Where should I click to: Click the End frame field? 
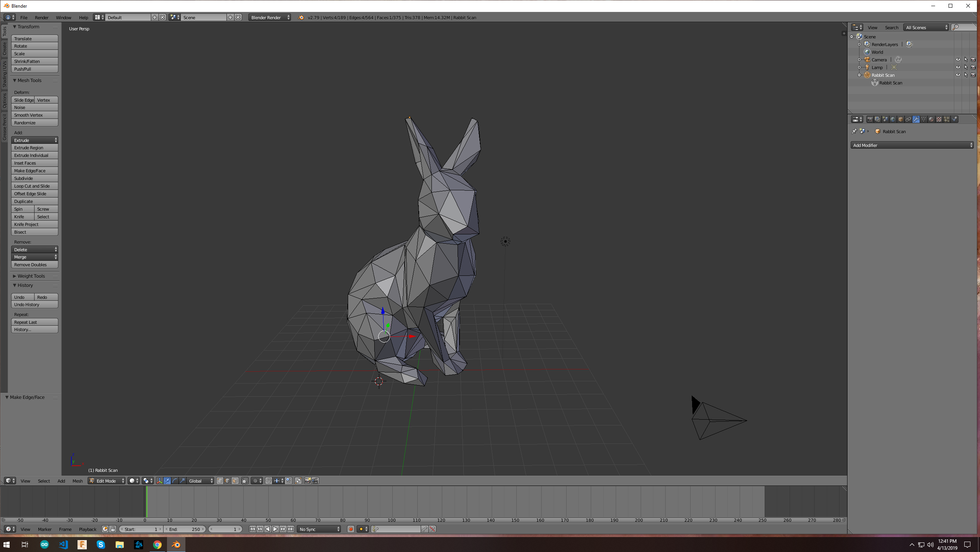(185, 529)
